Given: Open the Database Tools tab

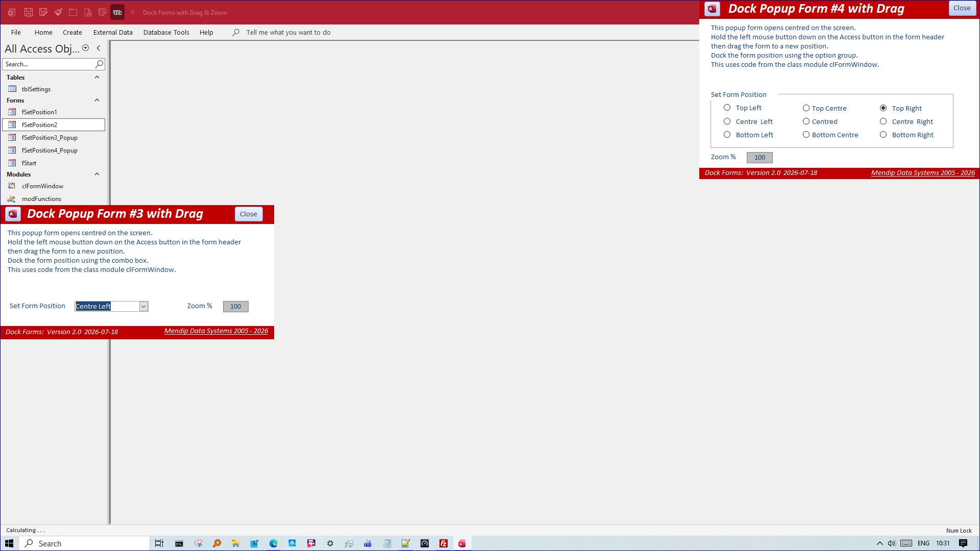Looking at the screenshot, I should [166, 32].
